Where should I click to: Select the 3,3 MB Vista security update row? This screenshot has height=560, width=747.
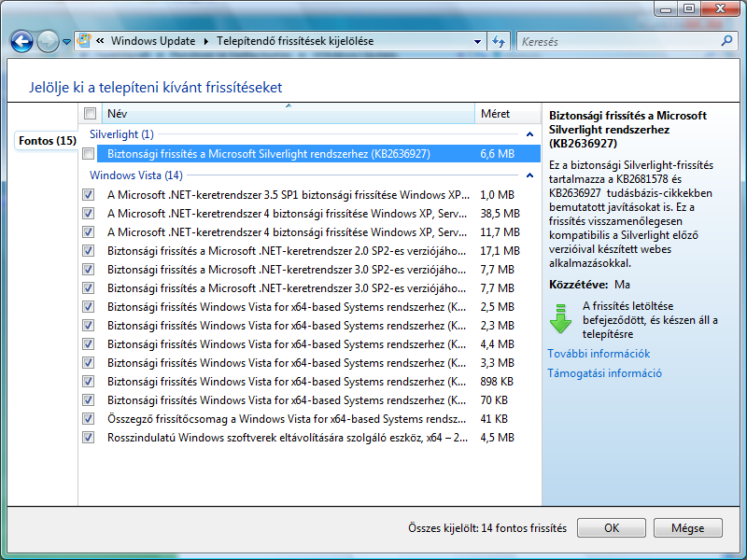(x=318, y=363)
